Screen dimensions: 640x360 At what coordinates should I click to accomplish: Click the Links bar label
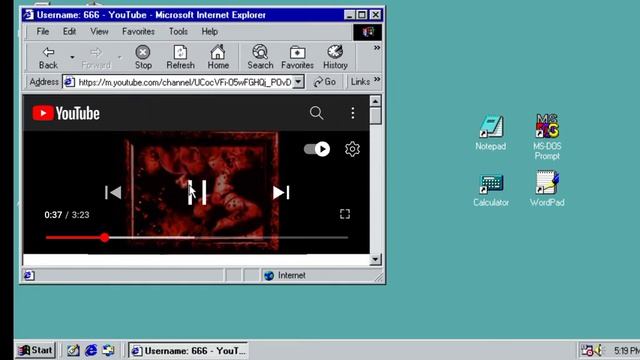[360, 82]
